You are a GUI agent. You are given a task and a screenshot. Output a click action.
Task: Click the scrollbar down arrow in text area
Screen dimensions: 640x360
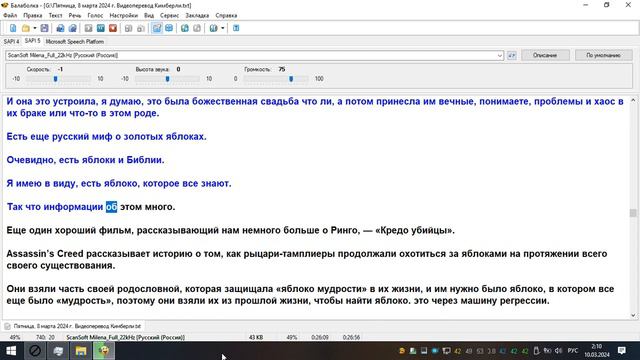(633, 315)
